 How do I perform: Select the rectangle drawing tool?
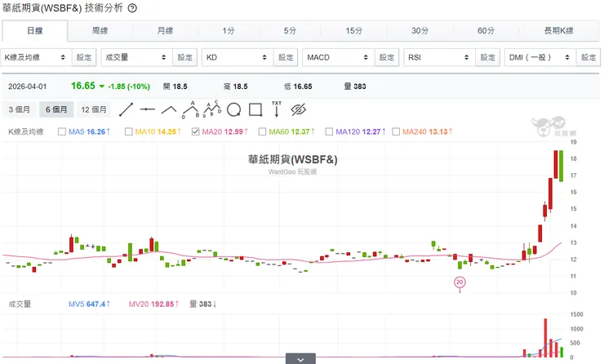pyautogui.click(x=255, y=110)
